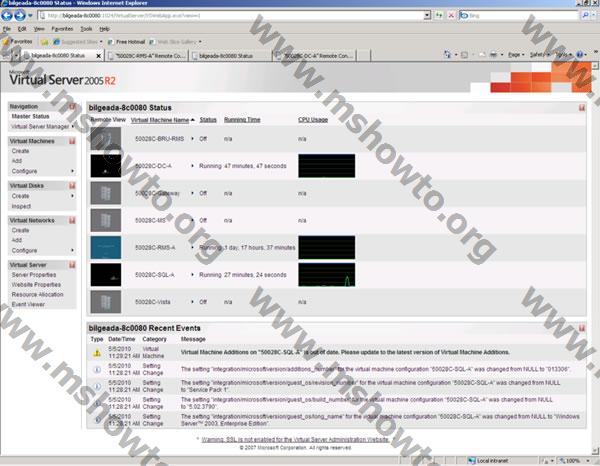Click in the Bing search field

point(520,15)
